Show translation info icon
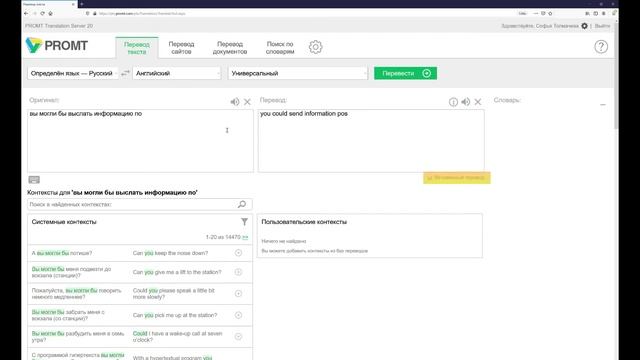Image resolution: width=640 pixels, height=360 pixels. click(453, 102)
